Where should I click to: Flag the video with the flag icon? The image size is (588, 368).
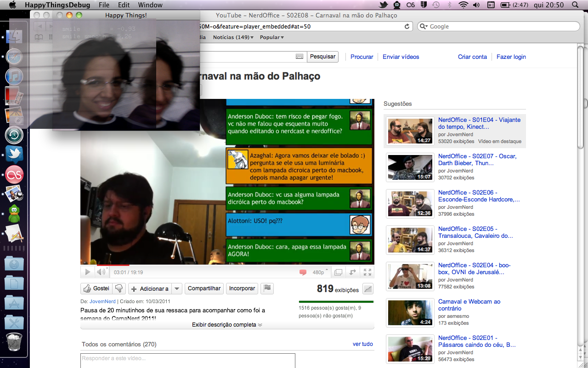click(x=267, y=288)
